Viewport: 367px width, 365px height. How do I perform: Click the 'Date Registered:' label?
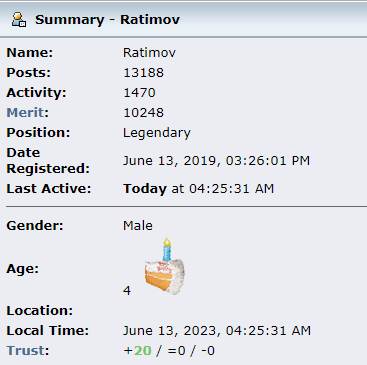click(x=48, y=161)
